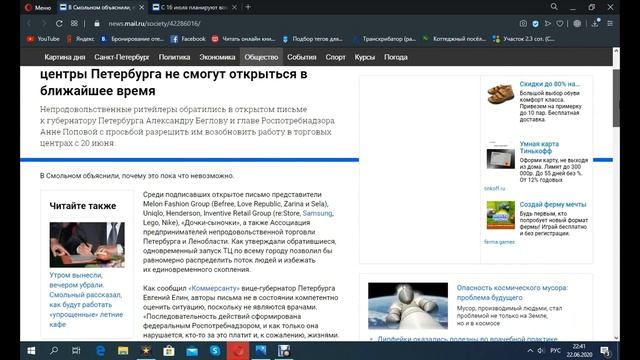This screenshot has width=640, height=360.
Task: Click the farm game ad thumbnail
Action: pos(500,215)
